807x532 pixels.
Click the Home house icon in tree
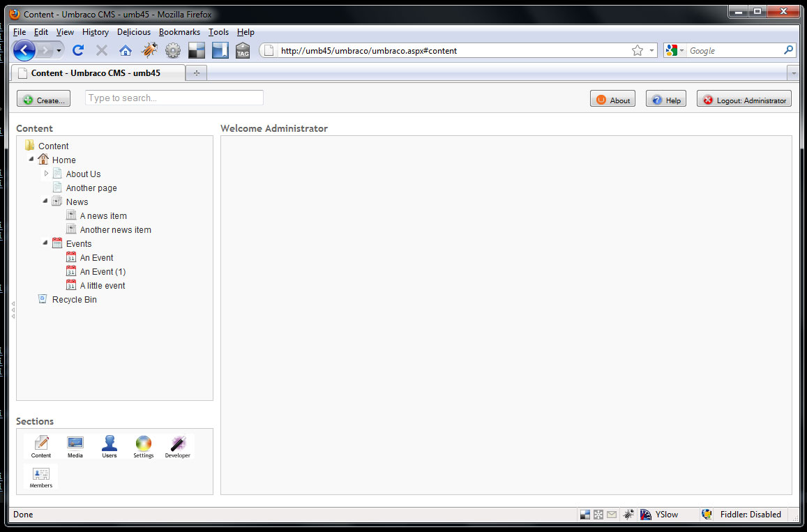point(43,160)
